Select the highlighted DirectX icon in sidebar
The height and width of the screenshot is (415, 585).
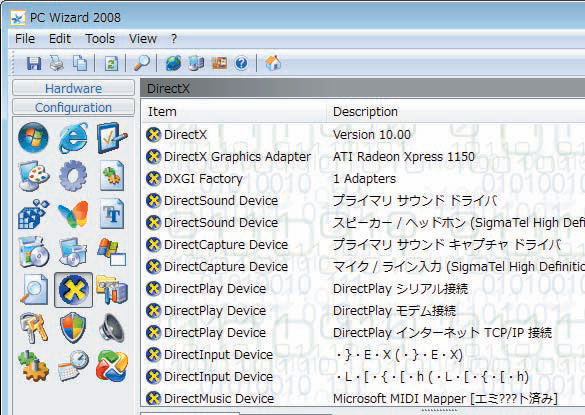73,290
